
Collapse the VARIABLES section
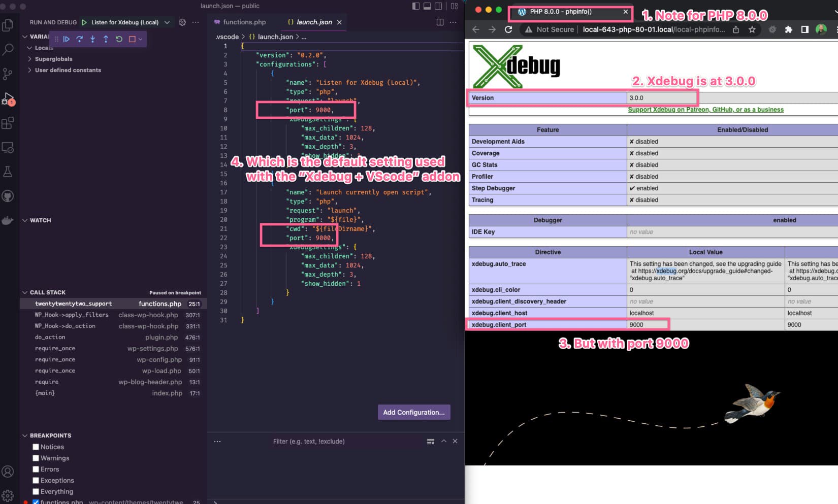click(x=25, y=37)
